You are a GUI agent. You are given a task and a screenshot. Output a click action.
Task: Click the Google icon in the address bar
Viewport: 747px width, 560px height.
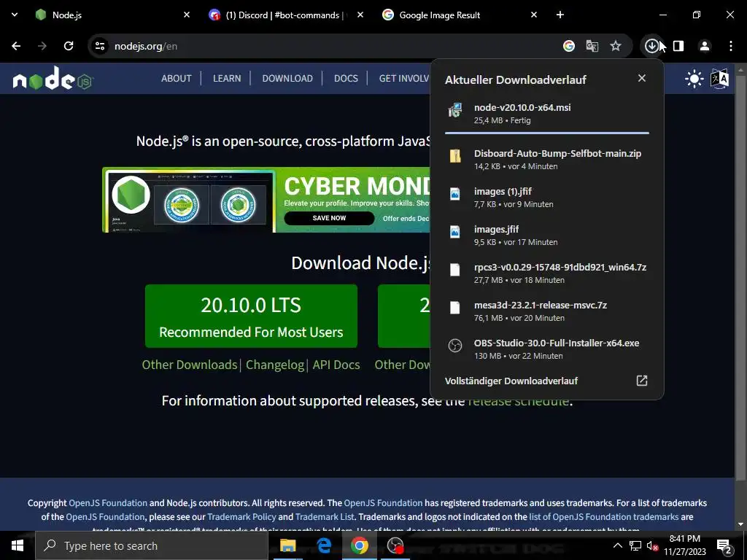coord(568,46)
